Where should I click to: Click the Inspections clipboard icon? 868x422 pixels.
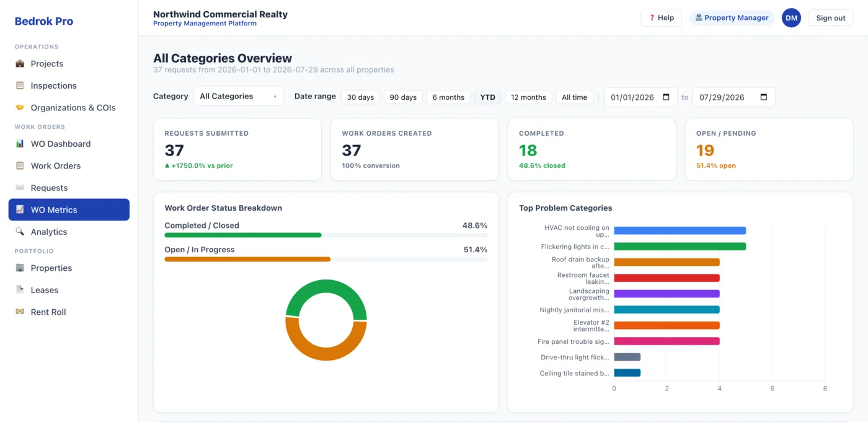[x=20, y=86]
